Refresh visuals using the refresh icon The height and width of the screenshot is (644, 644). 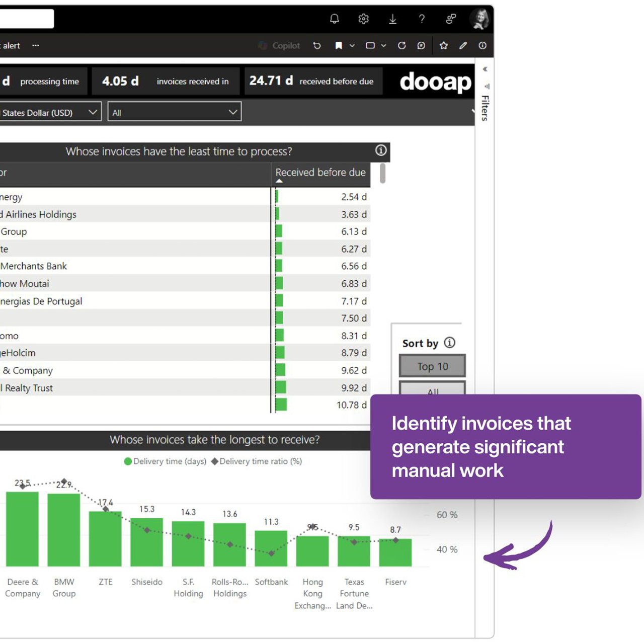coord(401,46)
